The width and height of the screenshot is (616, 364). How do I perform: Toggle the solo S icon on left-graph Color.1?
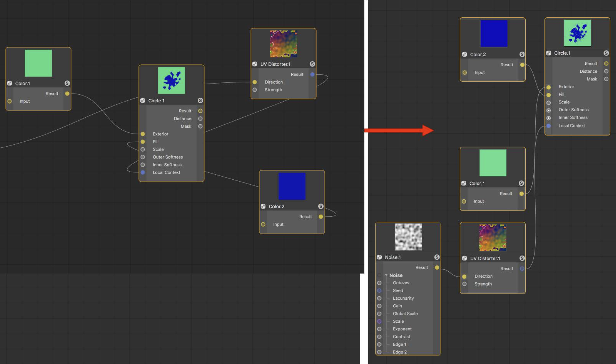point(67,83)
